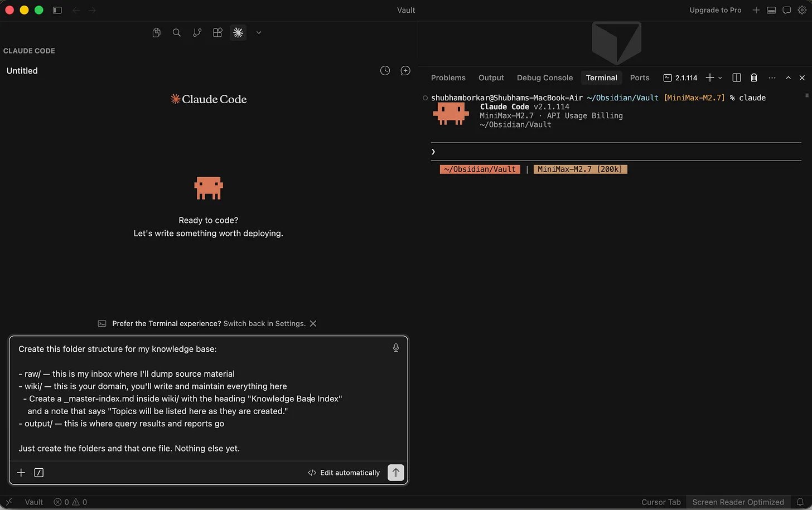
Task: Add attachment with the plus icon
Action: click(21, 473)
